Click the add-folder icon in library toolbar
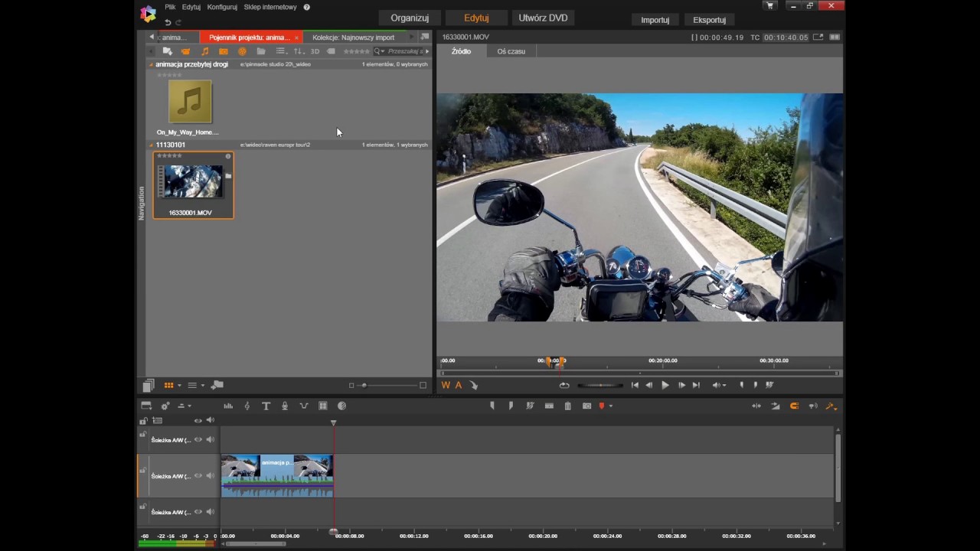This screenshot has height=551, width=980. click(167, 51)
